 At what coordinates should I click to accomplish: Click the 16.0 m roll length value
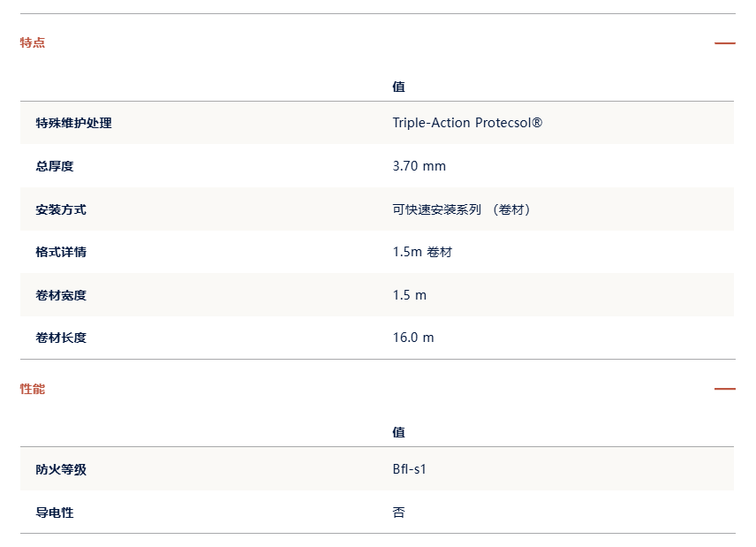tap(413, 338)
